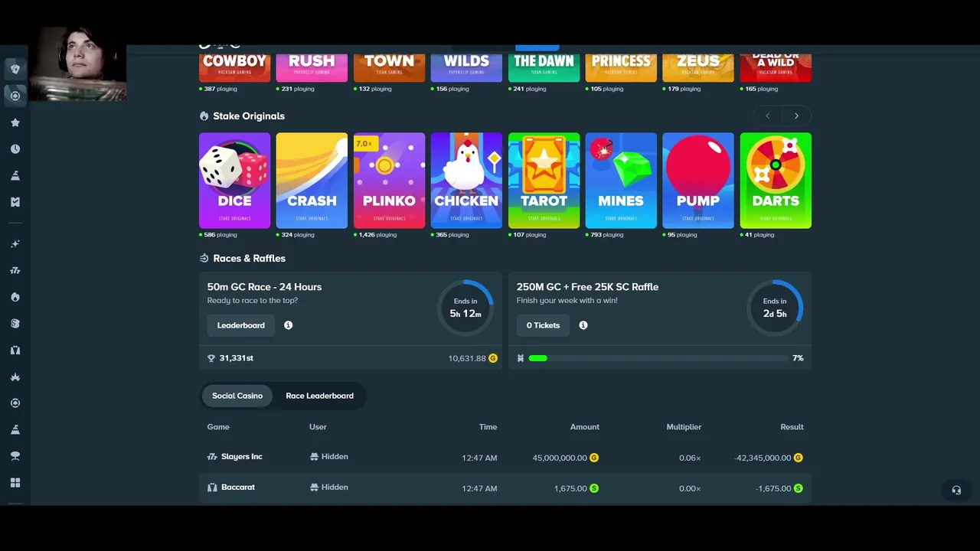The height and width of the screenshot is (551, 980).
Task: Click the four-squares grid icon in the sidebar
Action: coord(15,483)
